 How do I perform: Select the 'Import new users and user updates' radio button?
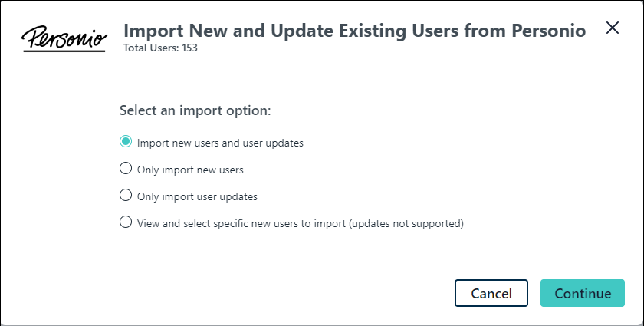(x=126, y=142)
